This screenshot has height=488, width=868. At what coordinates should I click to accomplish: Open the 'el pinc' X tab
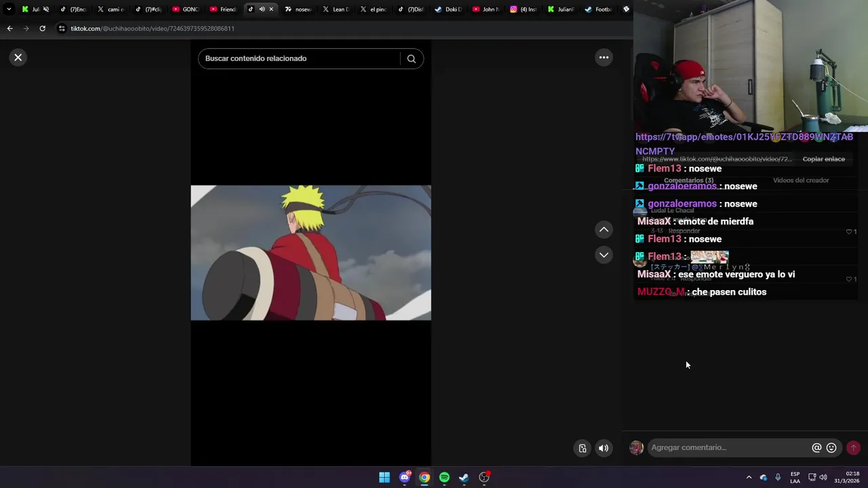(373, 9)
